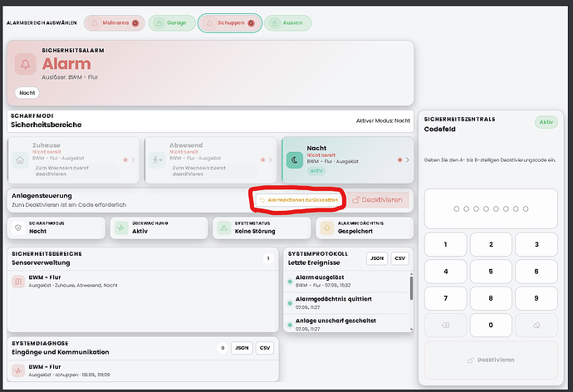
Task: Click the house icon of Zuhause mode
Action: click(x=20, y=160)
